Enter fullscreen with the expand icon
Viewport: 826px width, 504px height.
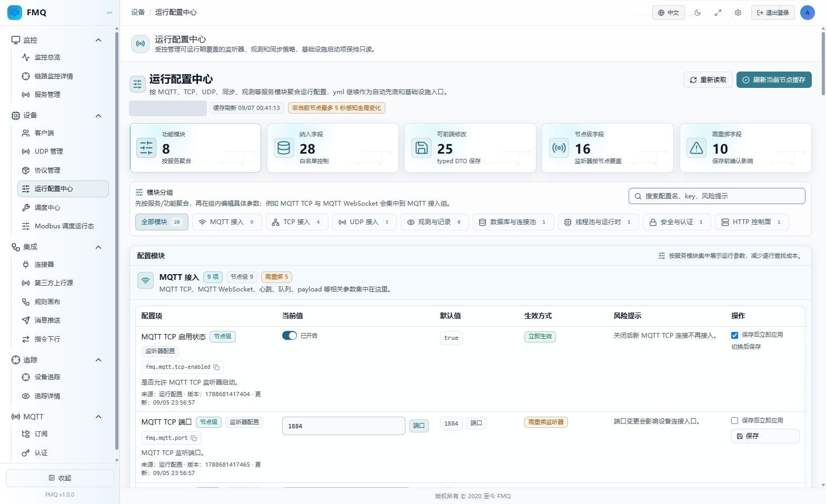coord(718,13)
